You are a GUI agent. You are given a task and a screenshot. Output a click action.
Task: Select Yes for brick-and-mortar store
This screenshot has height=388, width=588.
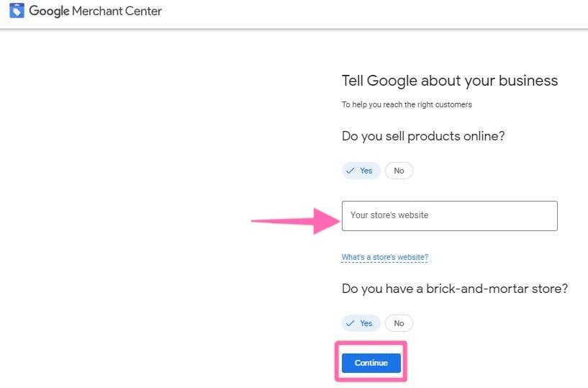[x=361, y=323]
